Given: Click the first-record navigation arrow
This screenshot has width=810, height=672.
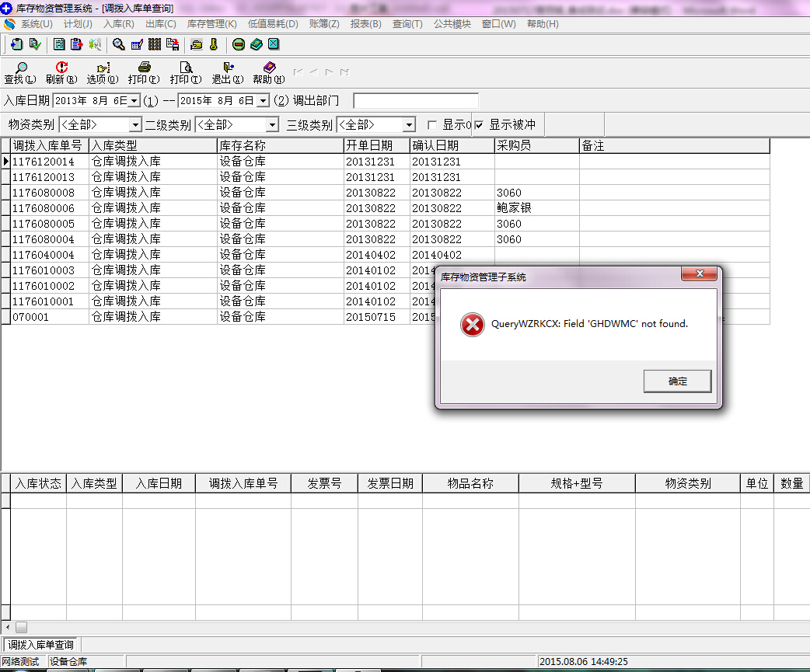Looking at the screenshot, I should [298, 72].
